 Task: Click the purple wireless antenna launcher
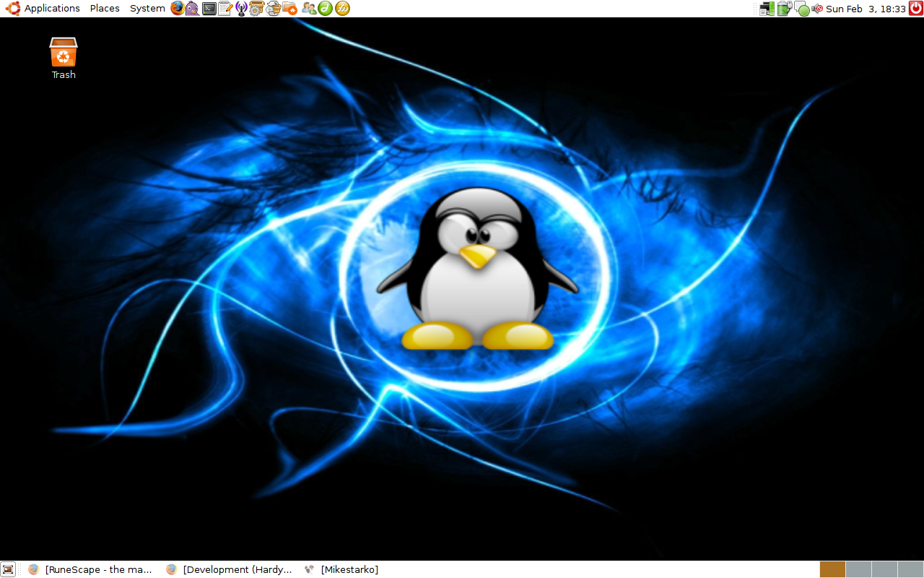(x=242, y=9)
